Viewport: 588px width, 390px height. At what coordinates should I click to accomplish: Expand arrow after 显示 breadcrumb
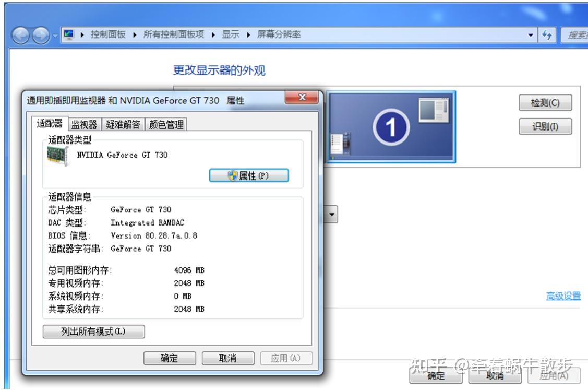[x=248, y=35]
